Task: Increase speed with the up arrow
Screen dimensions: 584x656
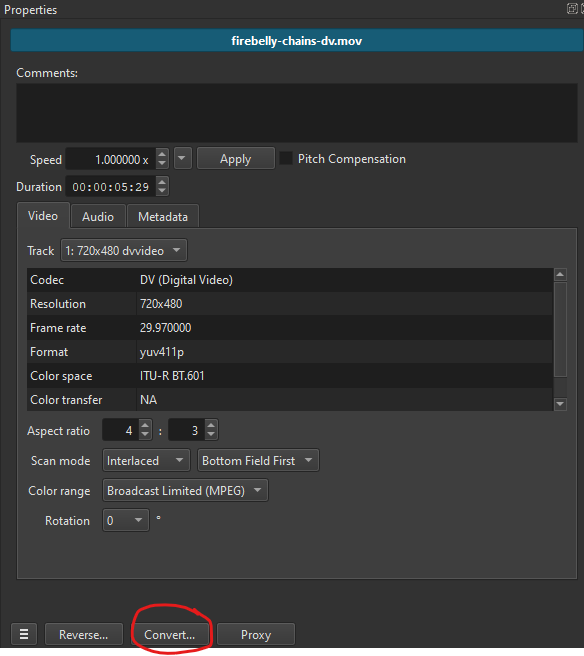Action: point(162,154)
